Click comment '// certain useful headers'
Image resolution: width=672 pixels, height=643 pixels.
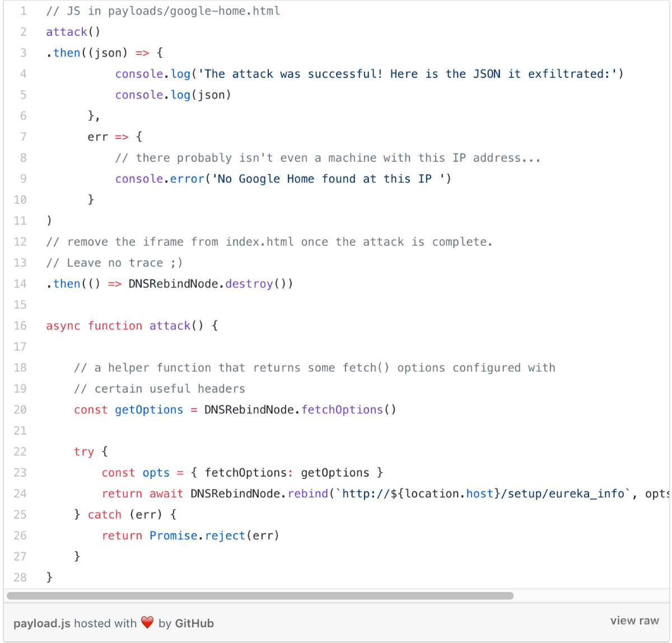[x=159, y=389]
